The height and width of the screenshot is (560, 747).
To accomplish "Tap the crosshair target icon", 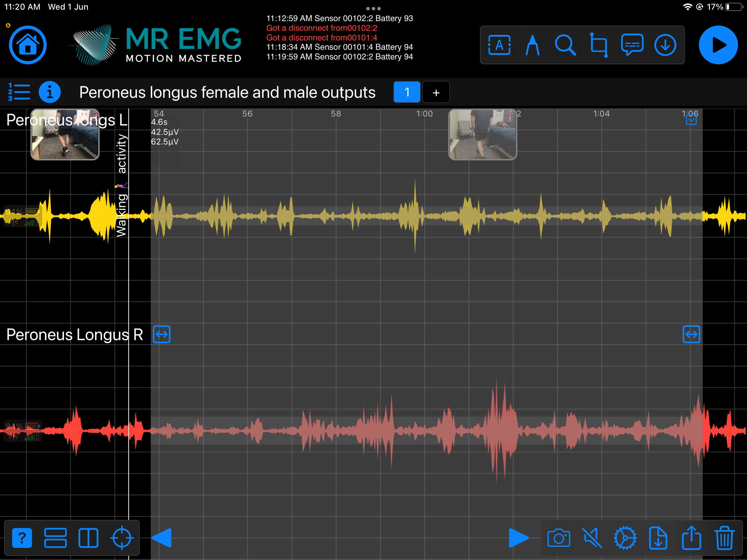I will (x=122, y=538).
